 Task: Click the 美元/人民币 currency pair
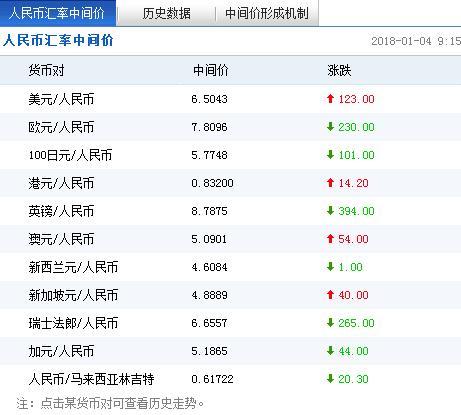tap(61, 99)
